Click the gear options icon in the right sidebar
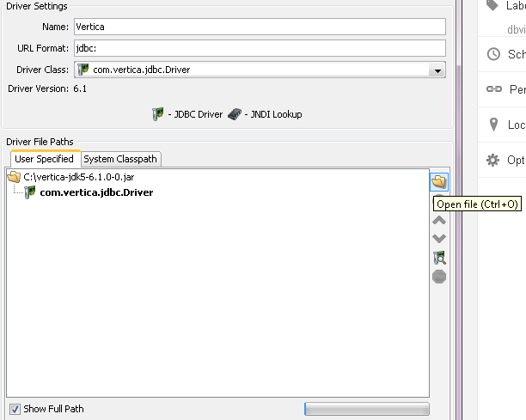 coord(492,160)
